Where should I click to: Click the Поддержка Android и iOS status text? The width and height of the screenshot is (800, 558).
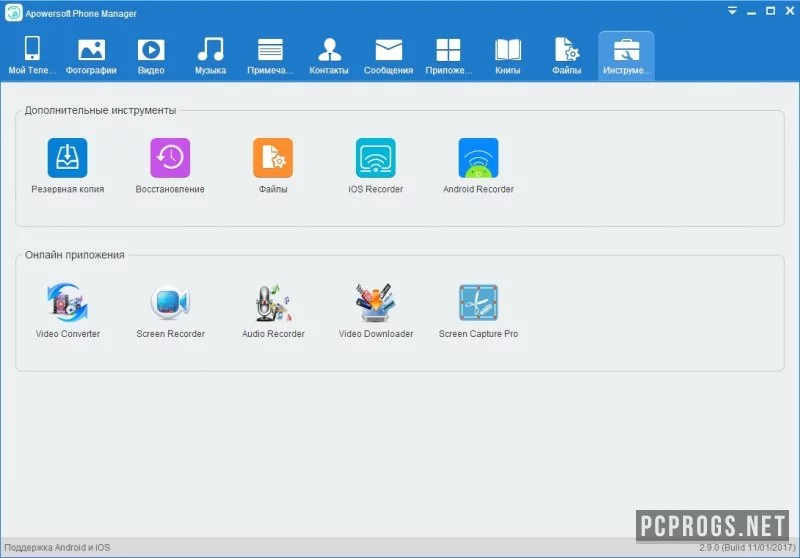pyautogui.click(x=57, y=548)
